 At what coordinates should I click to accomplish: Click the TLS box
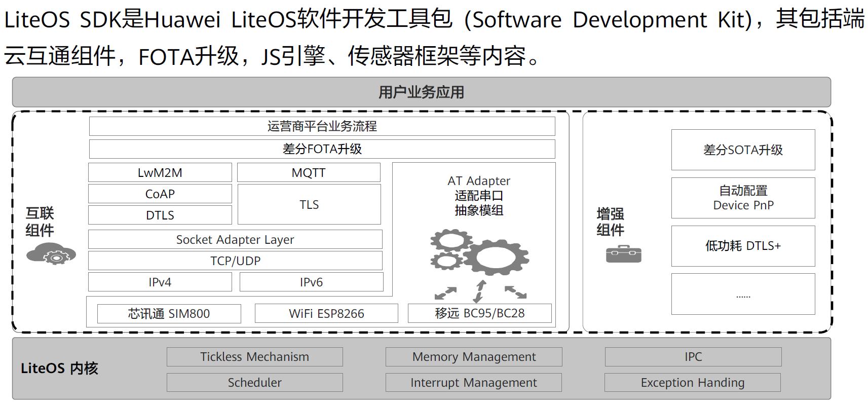309,204
